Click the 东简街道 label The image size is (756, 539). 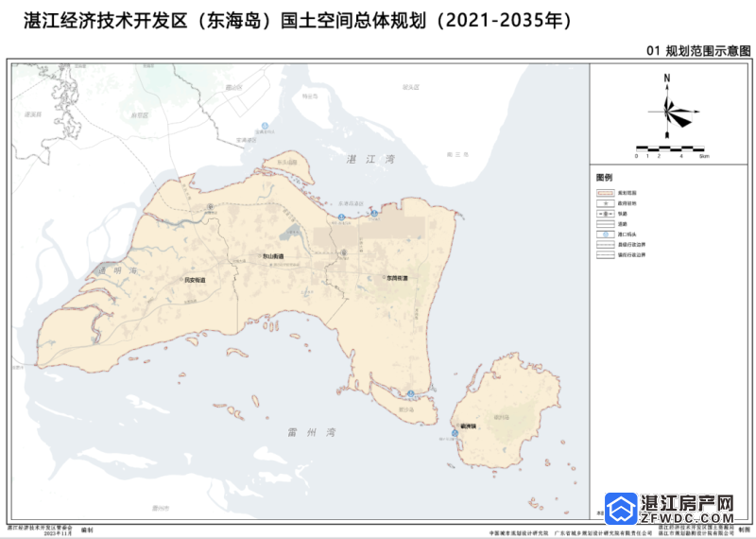click(397, 278)
